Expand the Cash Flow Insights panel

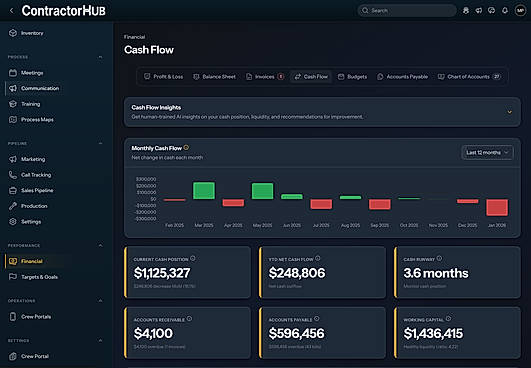[509, 112]
